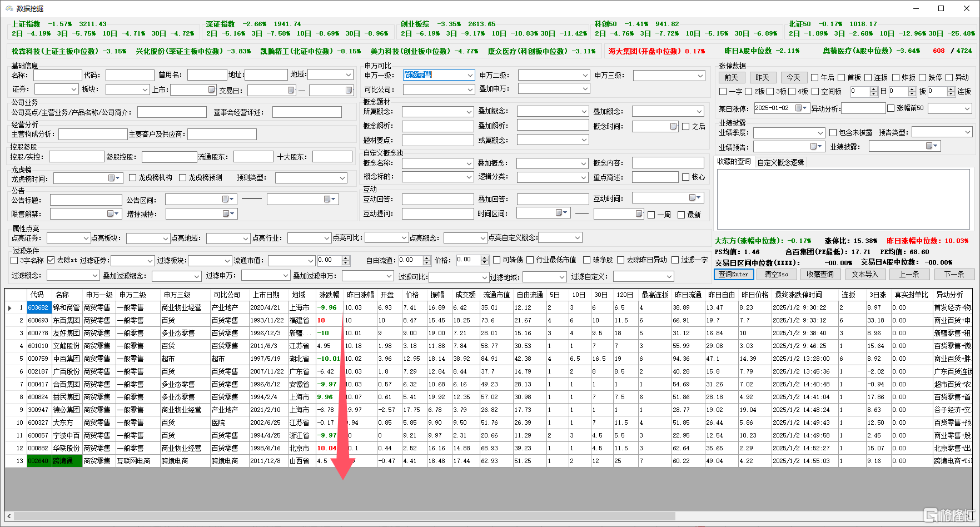Expand the 申万三级 dropdown
Image resolution: width=980 pixels, height=527 pixels.
pos(700,76)
